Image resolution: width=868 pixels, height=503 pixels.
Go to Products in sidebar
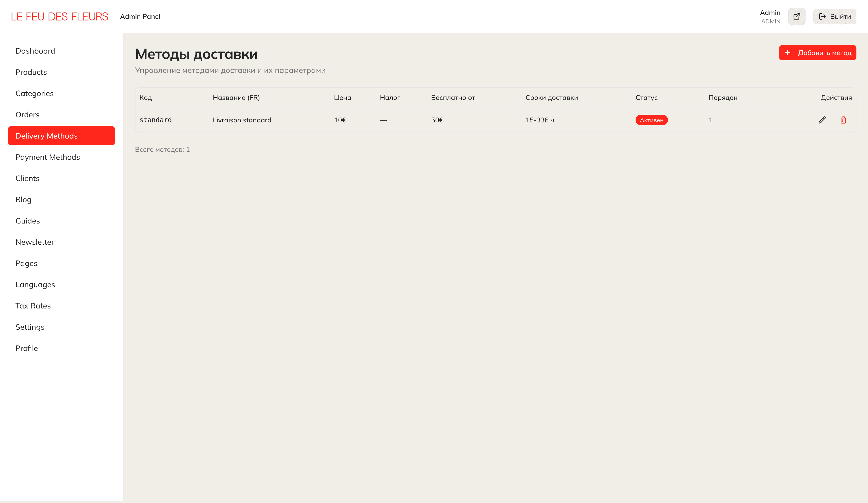31,72
